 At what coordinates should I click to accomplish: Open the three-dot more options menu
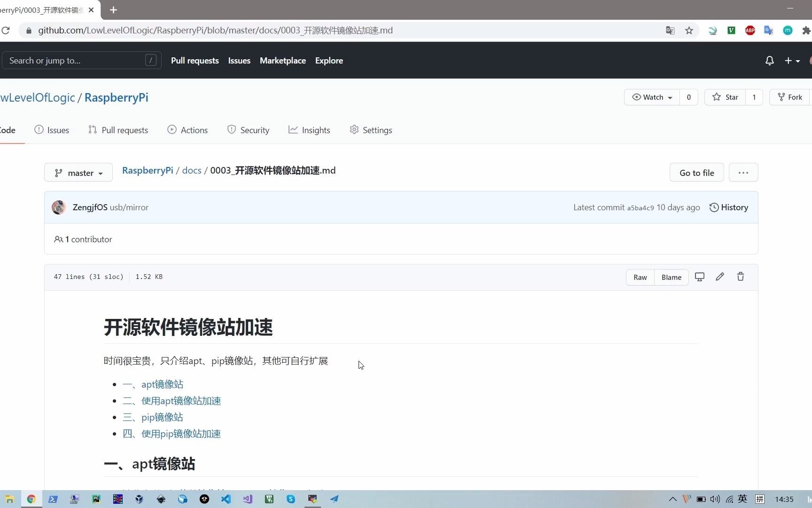click(x=743, y=173)
